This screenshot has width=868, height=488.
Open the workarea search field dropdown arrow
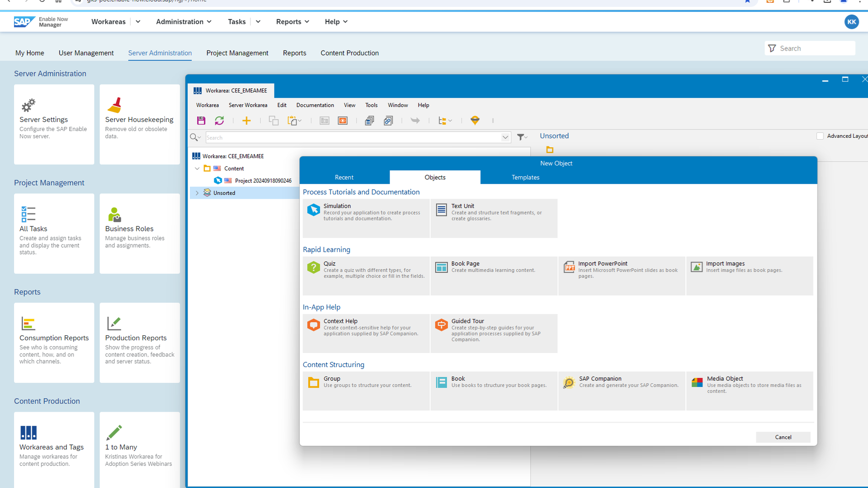click(505, 137)
